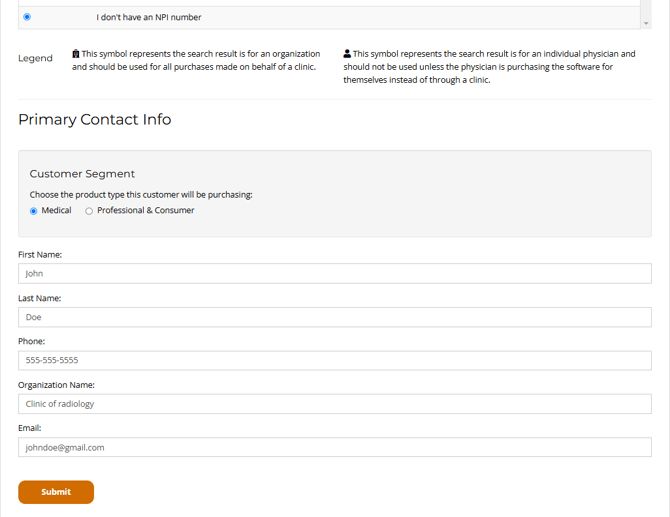Click the "I don't have an NPI number" row text
670x517 pixels.
pyautogui.click(x=149, y=17)
